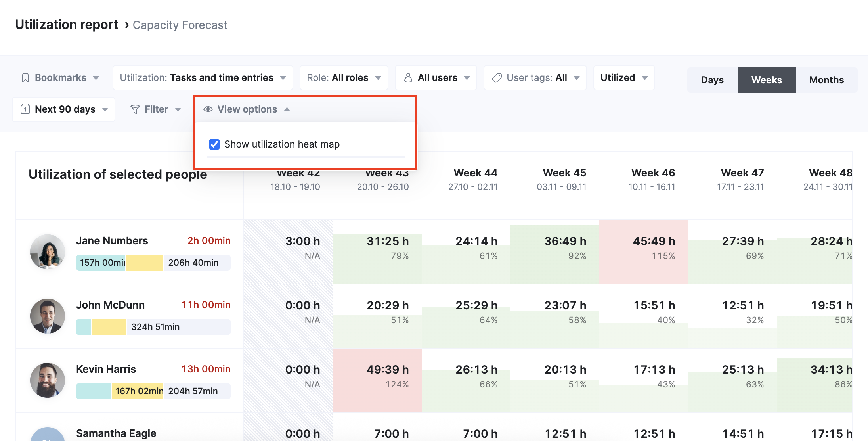Click Jane Numbers' 31:25 h cell
This screenshot has width=868, height=441.
[377, 252]
